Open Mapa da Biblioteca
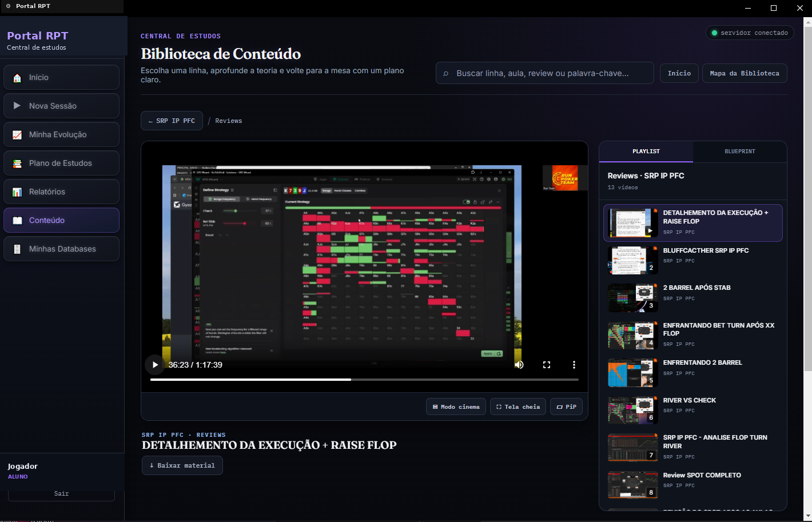 click(x=745, y=73)
